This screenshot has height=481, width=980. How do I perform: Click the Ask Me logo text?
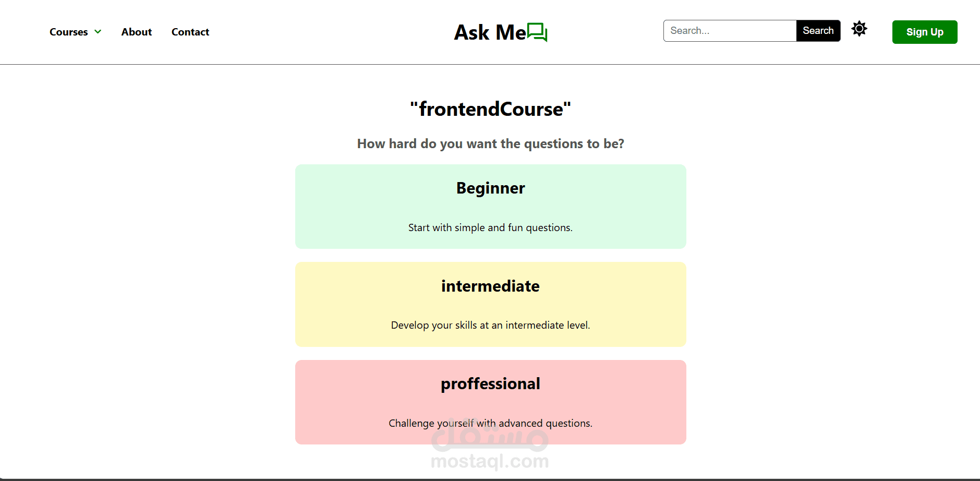click(x=489, y=32)
